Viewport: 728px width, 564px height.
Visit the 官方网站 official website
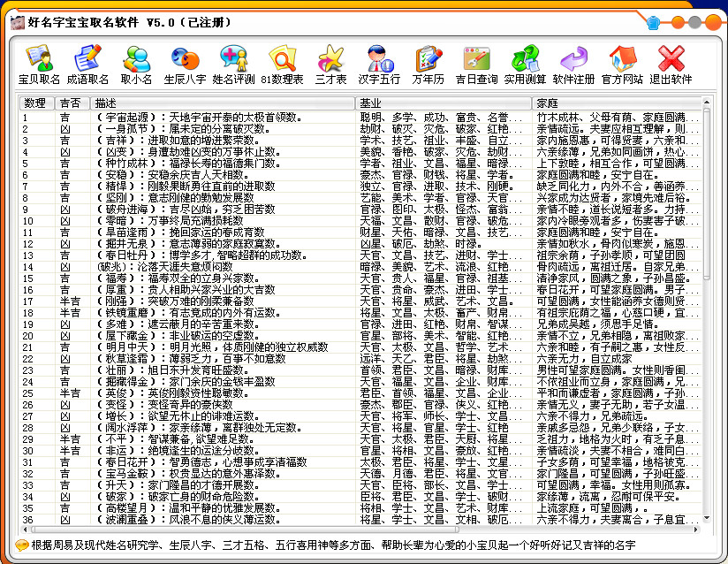click(x=622, y=64)
